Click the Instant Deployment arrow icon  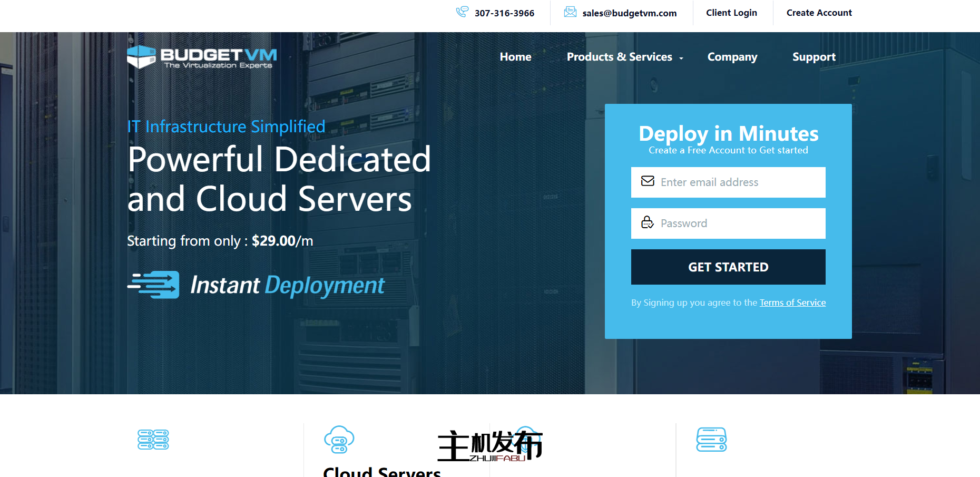tap(153, 285)
